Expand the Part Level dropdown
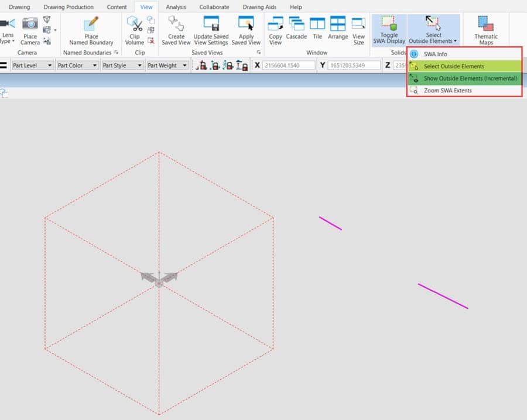Screen dimensions: 527x420 coord(33,66)
